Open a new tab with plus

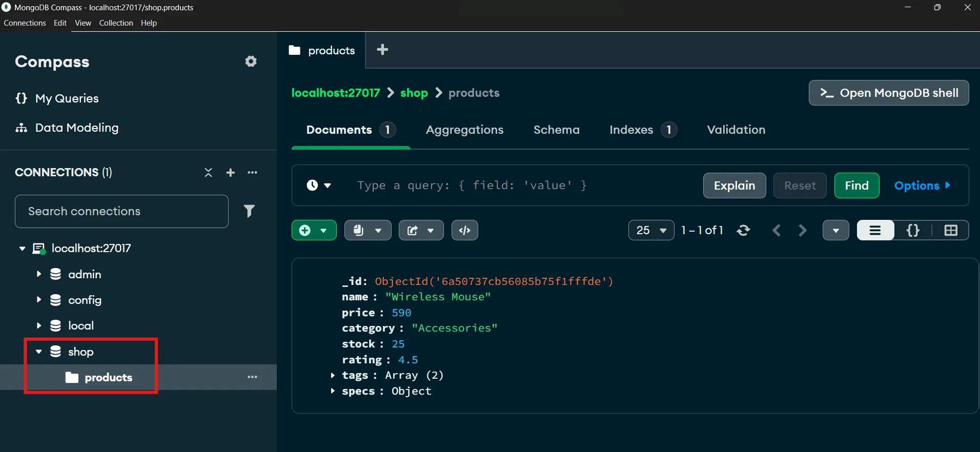(382, 50)
